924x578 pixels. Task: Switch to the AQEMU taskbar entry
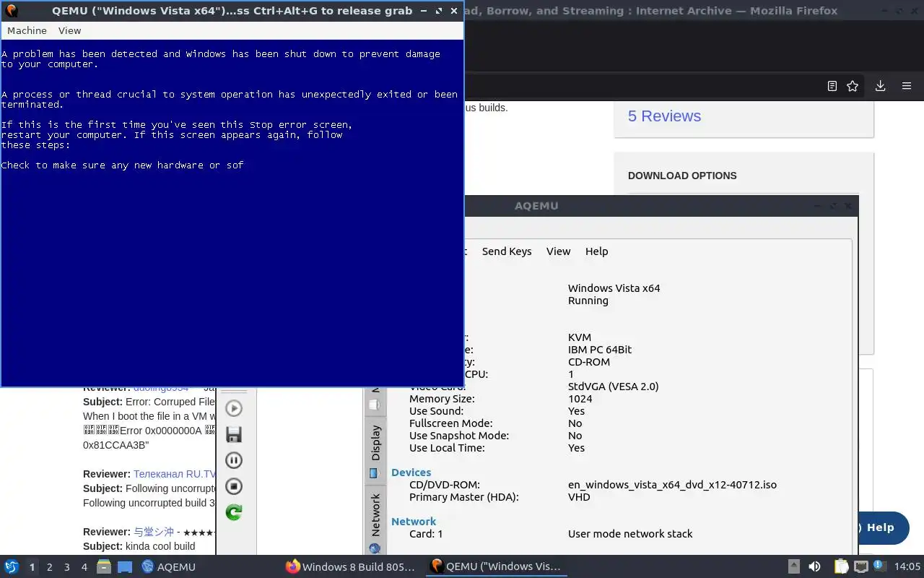(169, 566)
